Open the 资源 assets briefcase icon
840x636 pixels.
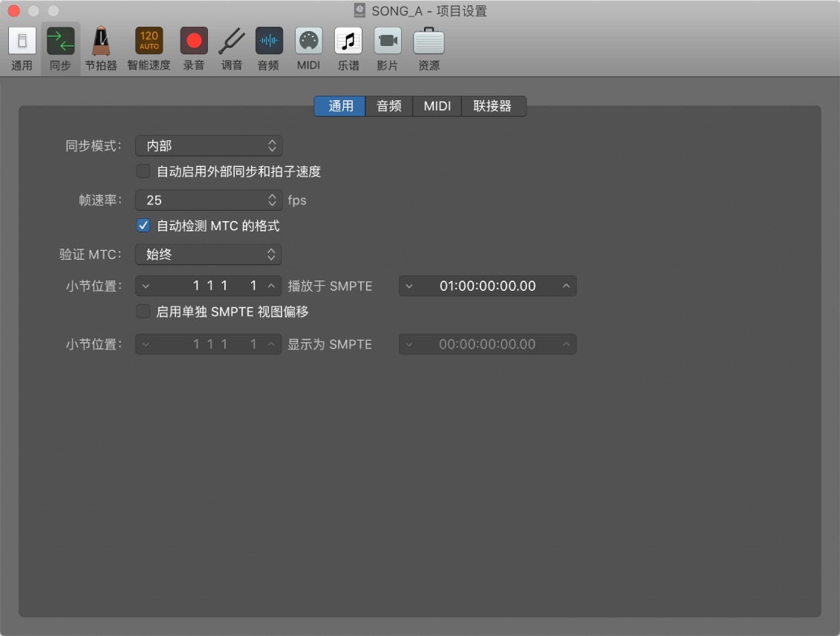(429, 42)
